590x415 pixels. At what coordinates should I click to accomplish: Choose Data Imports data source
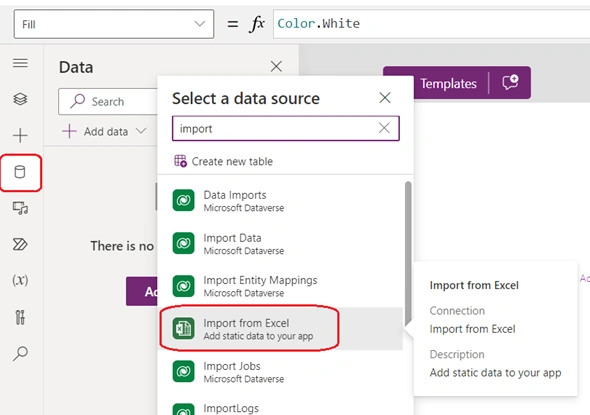280,201
